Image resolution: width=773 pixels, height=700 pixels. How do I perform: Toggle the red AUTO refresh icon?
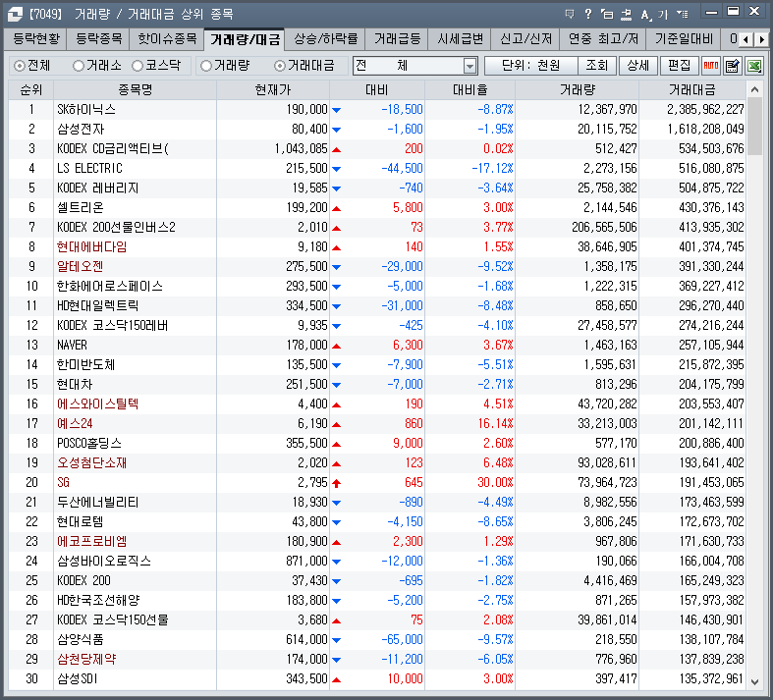point(710,66)
